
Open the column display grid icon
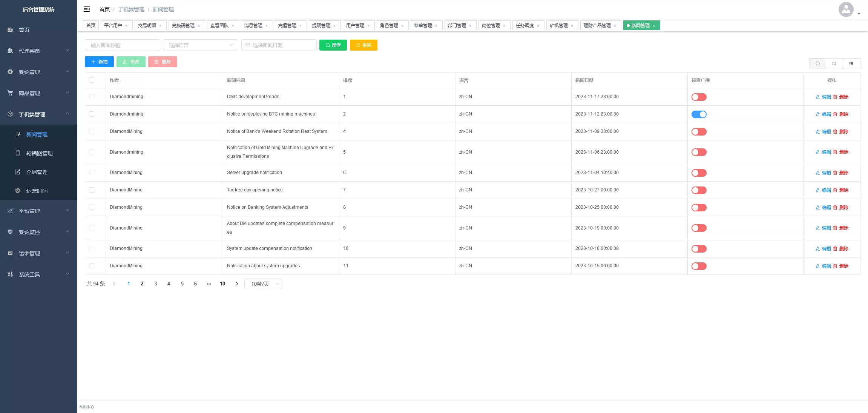click(x=851, y=63)
